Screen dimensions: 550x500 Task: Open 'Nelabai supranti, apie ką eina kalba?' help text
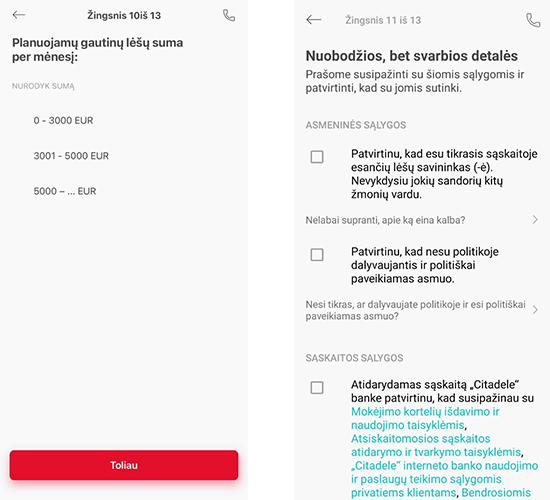(385, 220)
